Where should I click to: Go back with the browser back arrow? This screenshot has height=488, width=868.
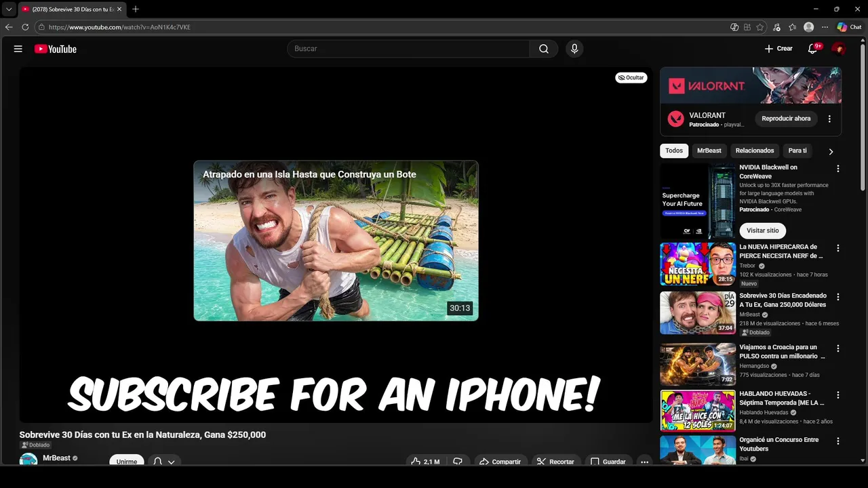pyautogui.click(x=9, y=27)
